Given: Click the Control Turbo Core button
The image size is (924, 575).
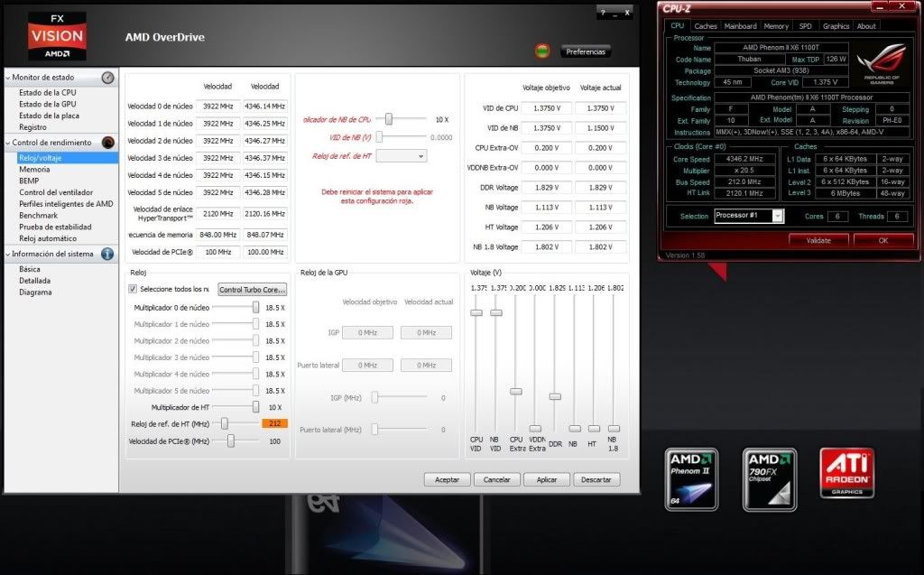Looking at the screenshot, I should pyautogui.click(x=253, y=290).
